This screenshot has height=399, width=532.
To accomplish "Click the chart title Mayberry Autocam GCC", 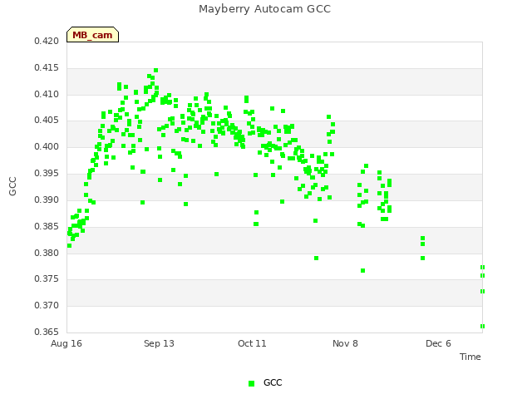I will pyautogui.click(x=264, y=9).
